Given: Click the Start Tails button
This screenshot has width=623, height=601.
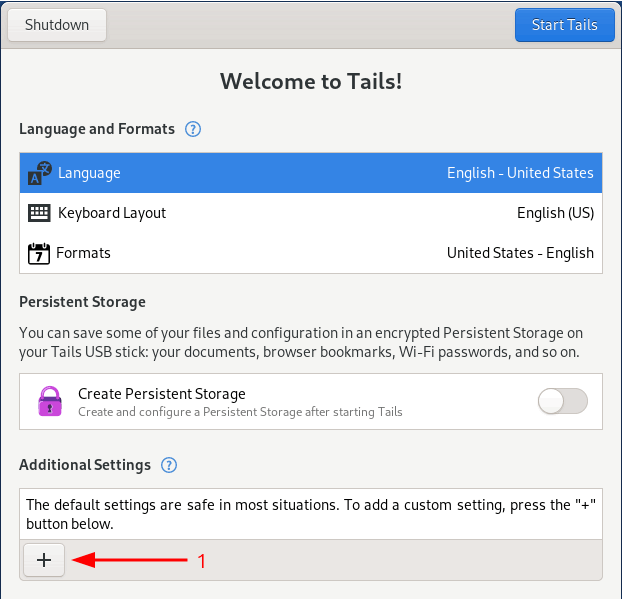Looking at the screenshot, I should coord(564,25).
